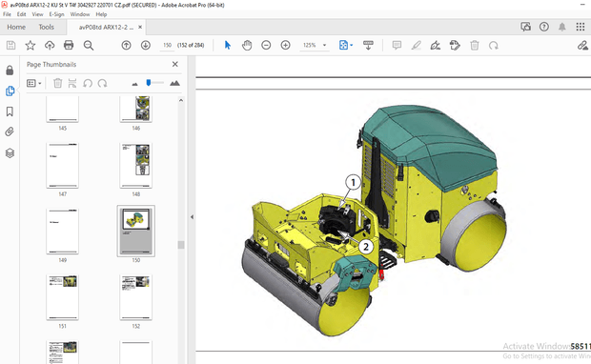Click the cloud upload icon
Viewport: 591px width, 364px height.
50,45
